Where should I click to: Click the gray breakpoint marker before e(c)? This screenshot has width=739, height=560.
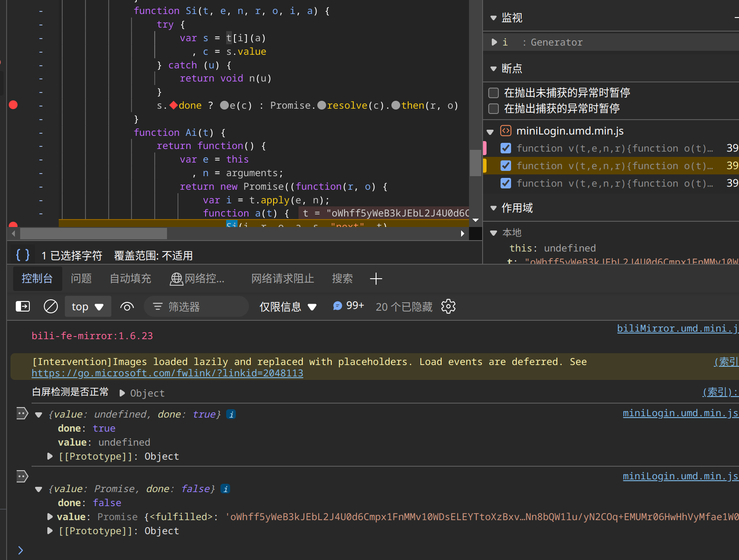pyautogui.click(x=224, y=105)
